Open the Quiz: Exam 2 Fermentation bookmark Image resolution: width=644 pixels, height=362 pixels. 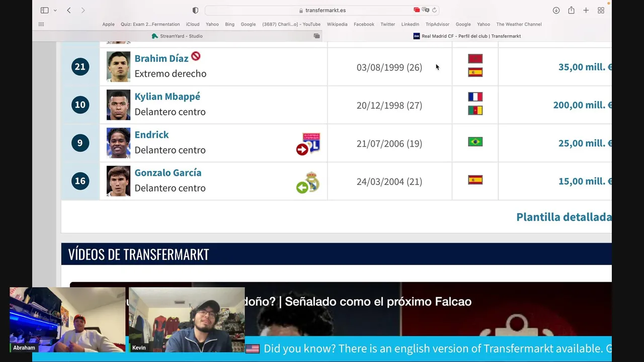150,24
